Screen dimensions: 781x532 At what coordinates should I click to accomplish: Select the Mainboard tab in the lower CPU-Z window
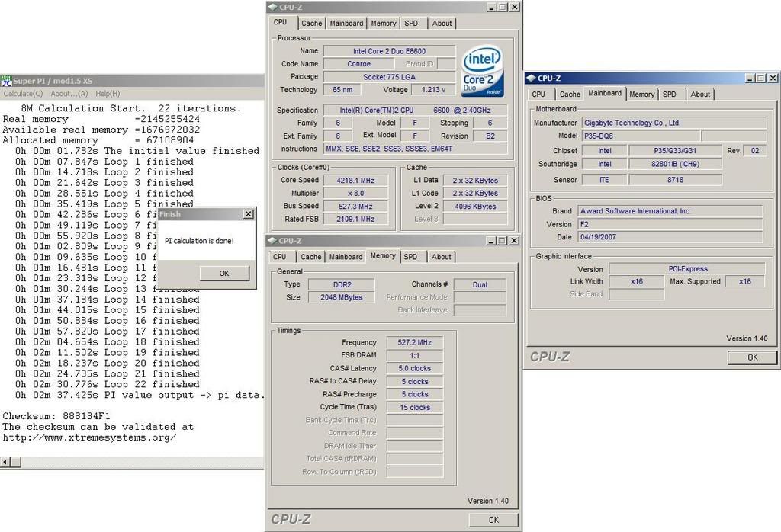[x=346, y=257]
